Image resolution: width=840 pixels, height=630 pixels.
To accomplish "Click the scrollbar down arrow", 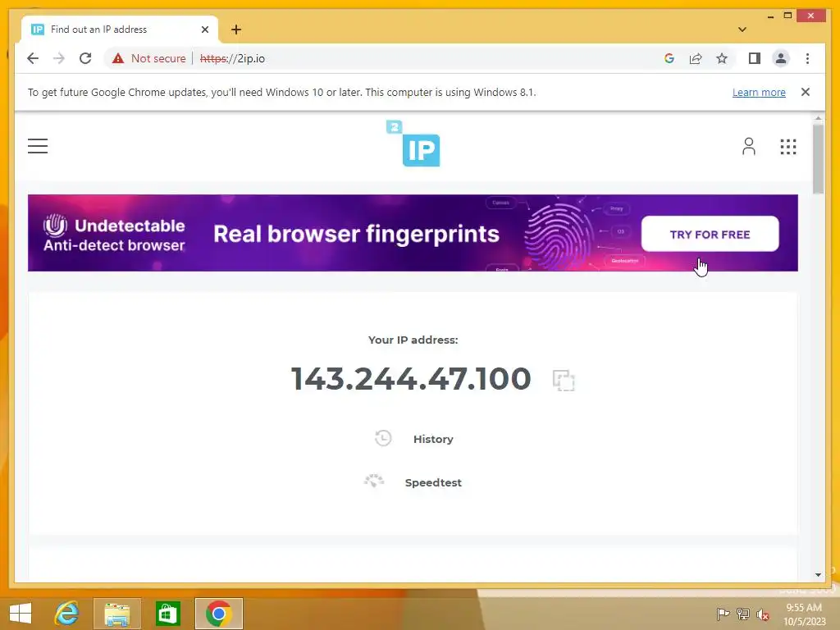I will pos(818,575).
